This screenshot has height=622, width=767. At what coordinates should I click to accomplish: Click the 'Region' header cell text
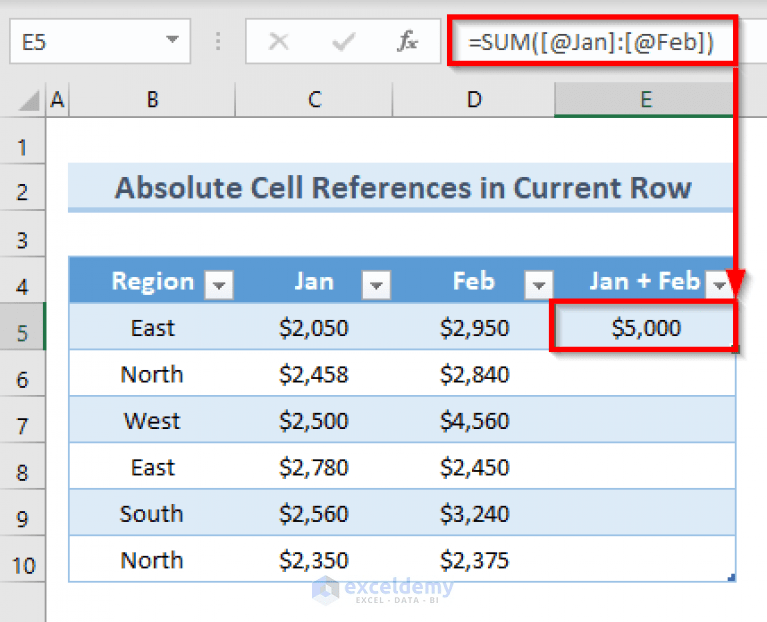(153, 282)
